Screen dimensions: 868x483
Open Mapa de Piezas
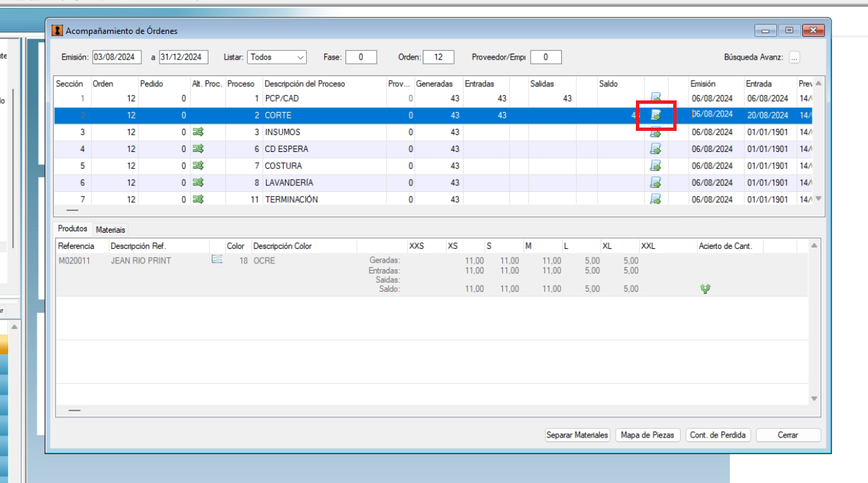click(648, 435)
